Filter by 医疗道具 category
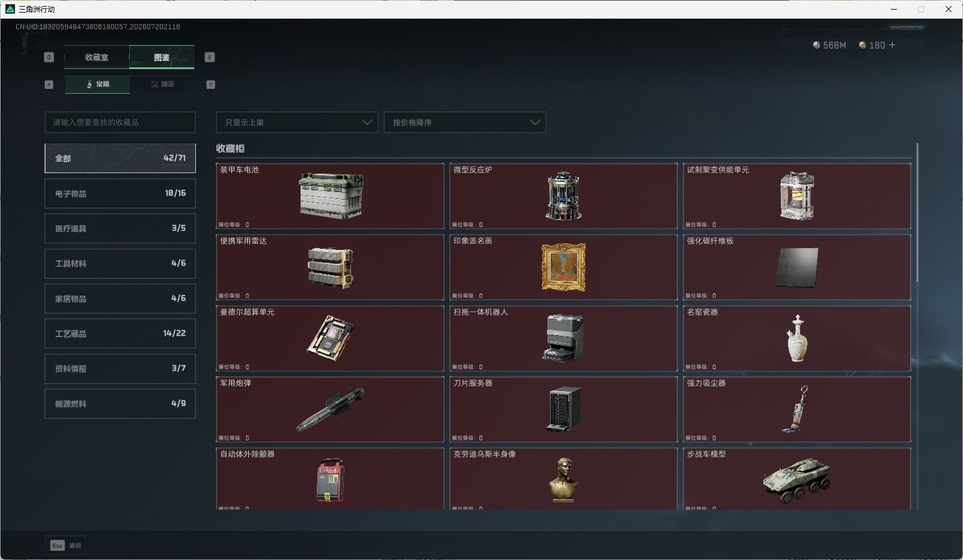 (x=120, y=228)
